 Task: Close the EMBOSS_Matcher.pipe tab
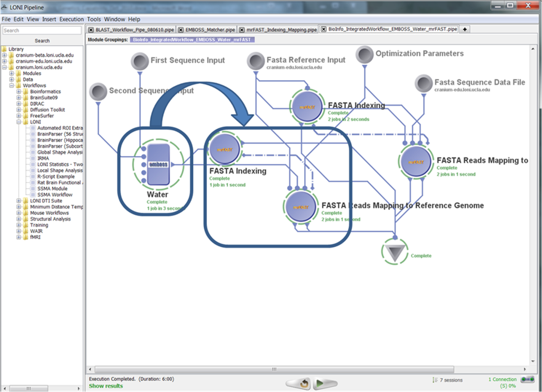pyautogui.click(x=181, y=30)
